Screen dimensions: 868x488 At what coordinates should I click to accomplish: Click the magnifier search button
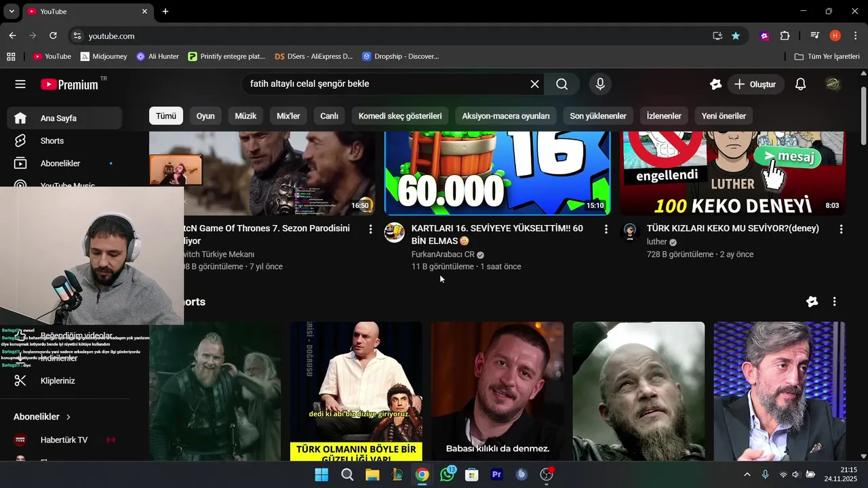pyautogui.click(x=562, y=84)
